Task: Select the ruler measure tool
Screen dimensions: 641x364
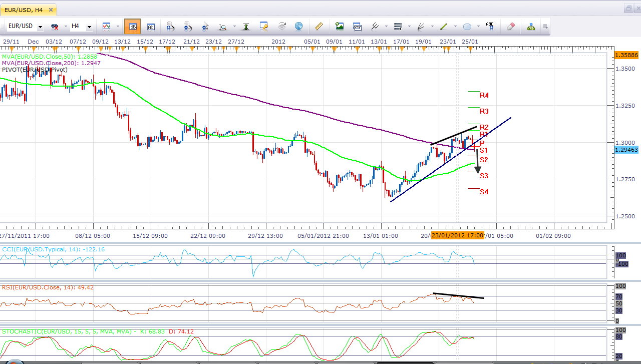Action: [x=318, y=27]
